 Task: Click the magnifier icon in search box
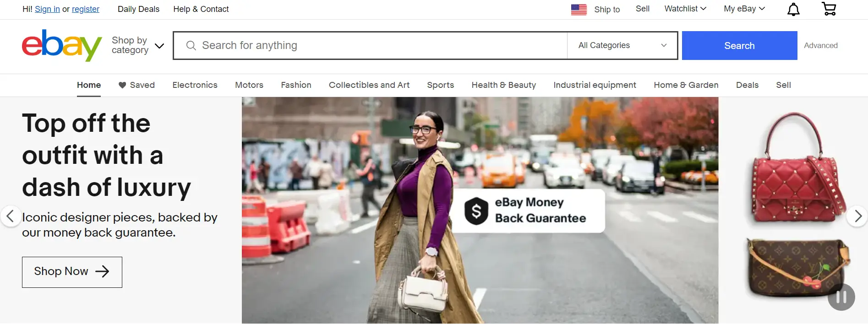pyautogui.click(x=191, y=45)
